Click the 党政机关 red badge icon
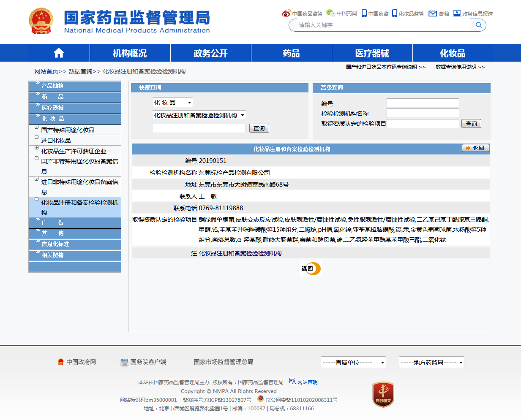This screenshot has height=420, width=521. coord(383,395)
